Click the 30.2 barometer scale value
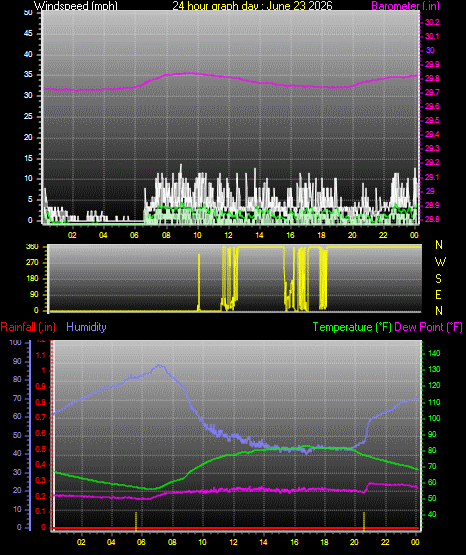Image resolution: width=466 pixels, height=555 pixels. 432,22
